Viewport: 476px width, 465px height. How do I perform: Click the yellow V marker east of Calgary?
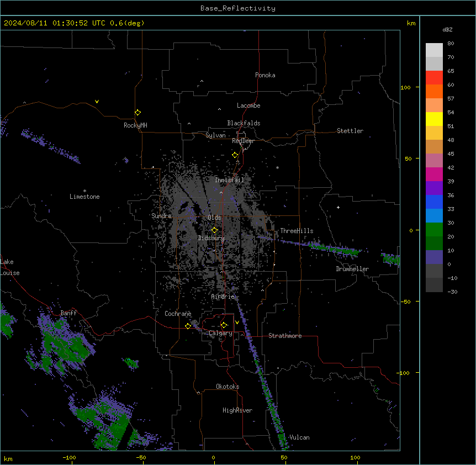coord(237,323)
